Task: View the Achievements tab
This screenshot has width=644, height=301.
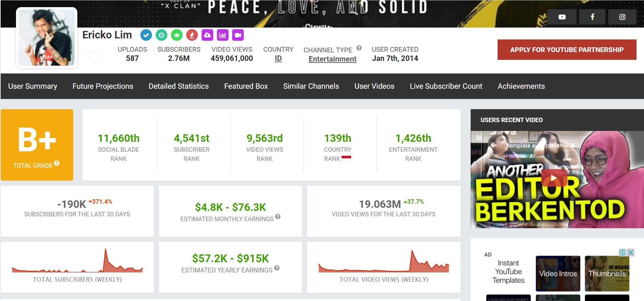Action: (521, 86)
